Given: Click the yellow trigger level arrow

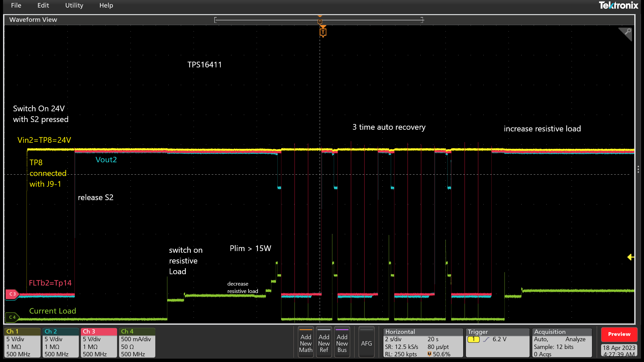Looking at the screenshot, I should coord(630,257).
